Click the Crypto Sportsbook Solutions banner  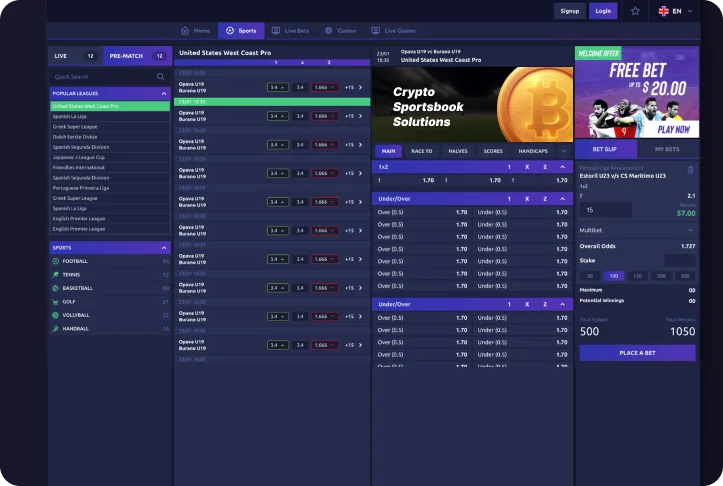[x=473, y=105]
